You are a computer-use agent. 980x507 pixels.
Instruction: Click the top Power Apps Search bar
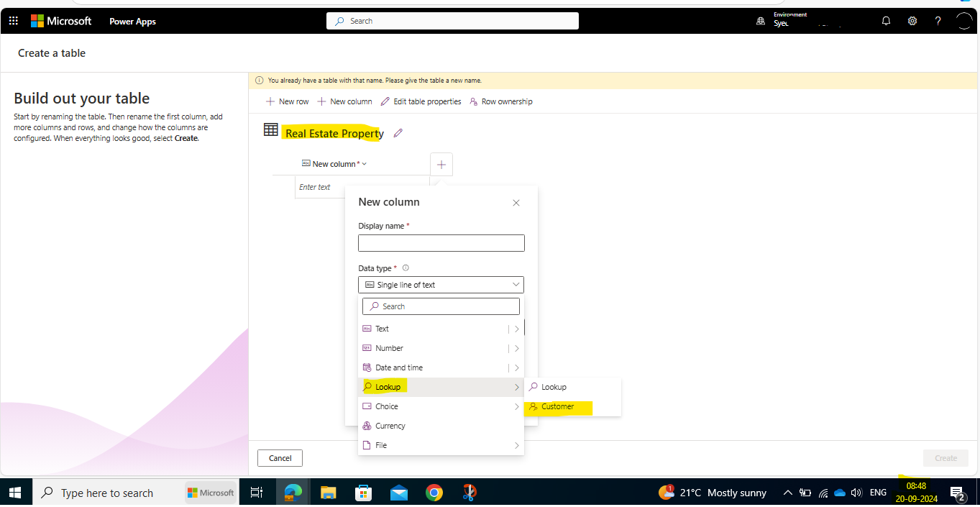452,21
